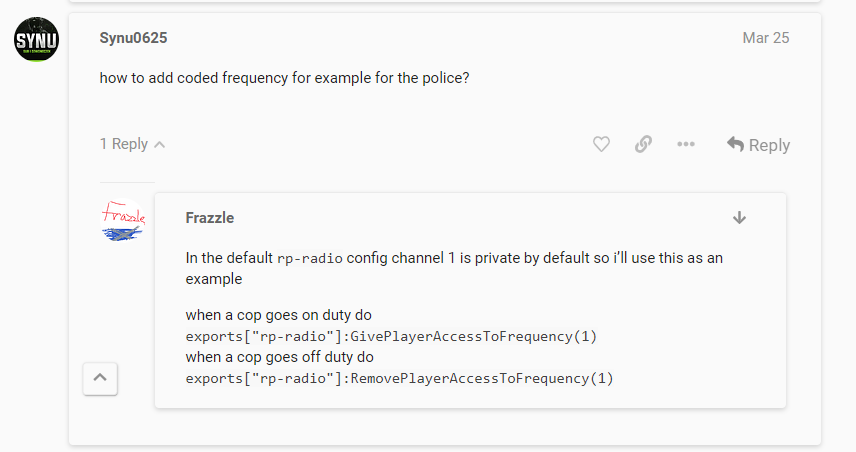Like Synu0625's post with the heart icon

(601, 144)
